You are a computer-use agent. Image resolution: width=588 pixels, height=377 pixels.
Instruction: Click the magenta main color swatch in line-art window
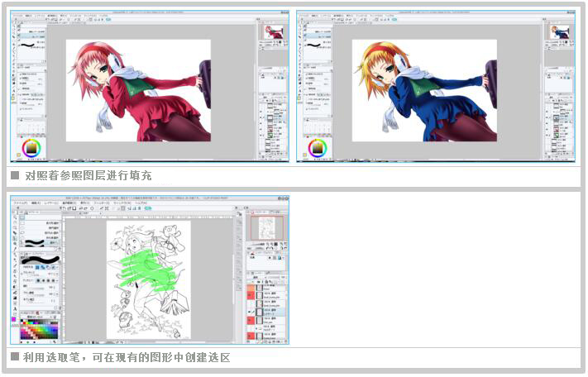coord(14,319)
